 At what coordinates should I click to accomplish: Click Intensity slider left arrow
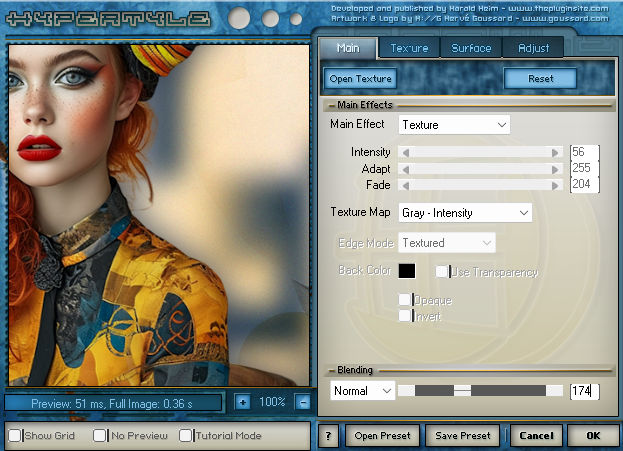click(404, 152)
